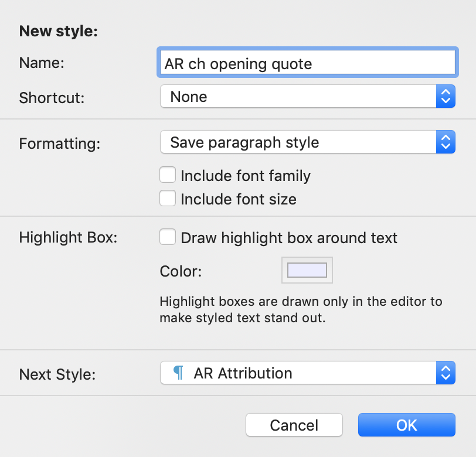Screen dimensions: 476x457
Task: Click the Draw highlight box around text label
Action: coord(289,238)
